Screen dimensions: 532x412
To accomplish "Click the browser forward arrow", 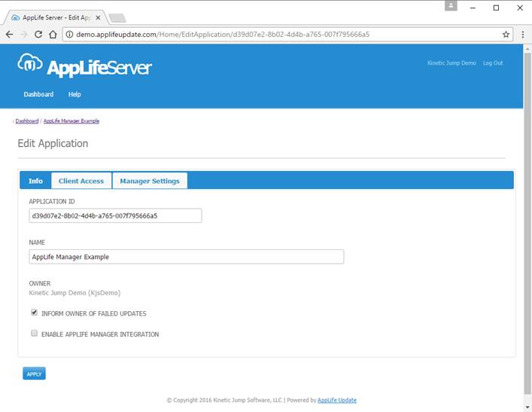I will pyautogui.click(x=24, y=35).
